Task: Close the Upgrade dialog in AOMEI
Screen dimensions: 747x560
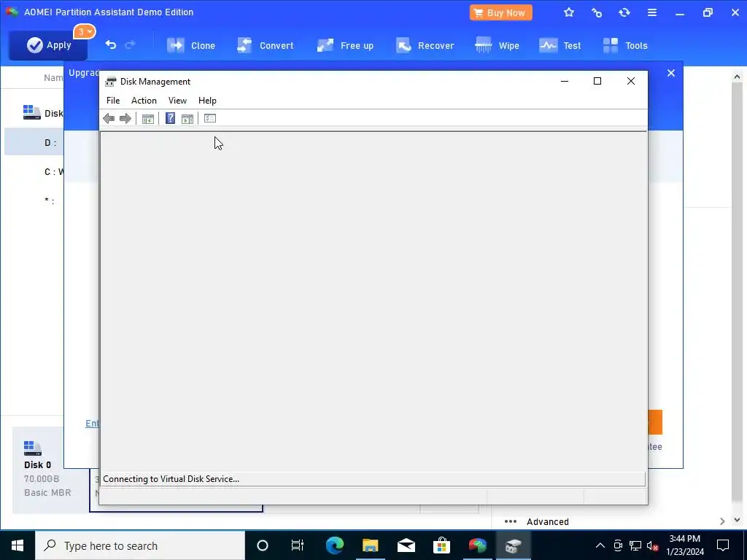Action: pos(671,73)
